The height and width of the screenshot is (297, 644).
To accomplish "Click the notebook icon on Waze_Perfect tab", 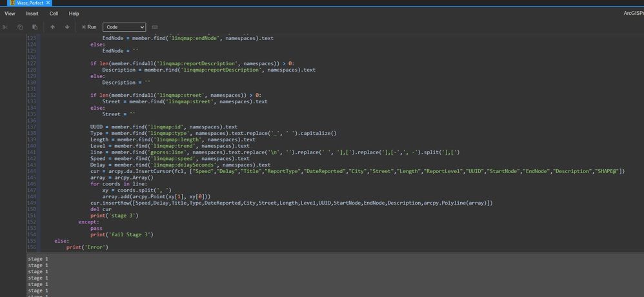I will [x=12, y=3].
